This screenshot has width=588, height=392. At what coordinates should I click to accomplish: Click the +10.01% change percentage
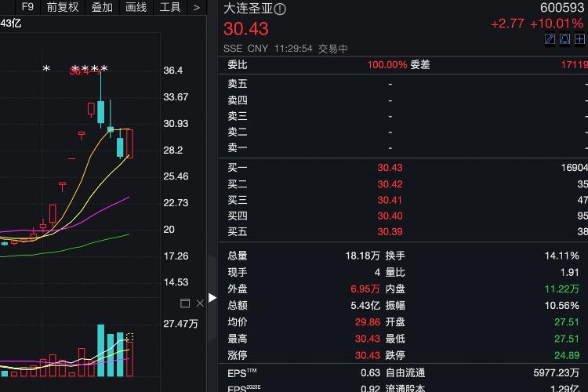coord(557,24)
